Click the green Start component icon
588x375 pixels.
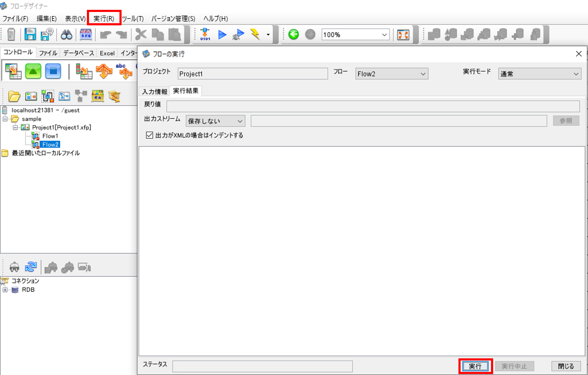(x=33, y=71)
